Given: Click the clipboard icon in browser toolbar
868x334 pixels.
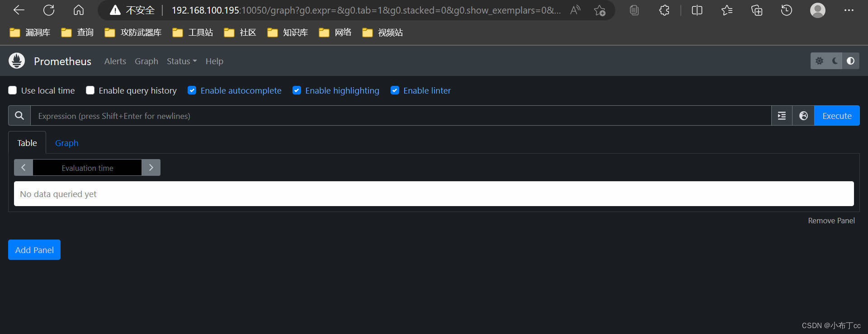Looking at the screenshot, I should pos(634,10).
